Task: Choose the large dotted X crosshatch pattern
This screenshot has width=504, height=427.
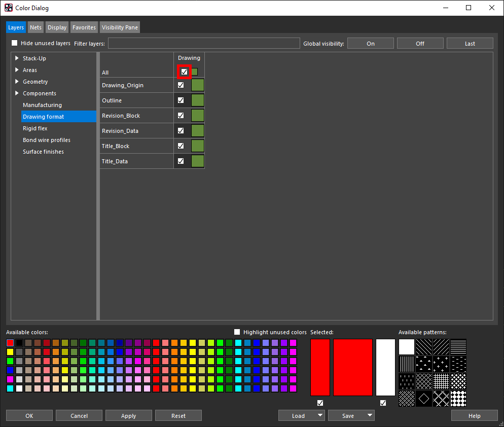Action: [441, 399]
